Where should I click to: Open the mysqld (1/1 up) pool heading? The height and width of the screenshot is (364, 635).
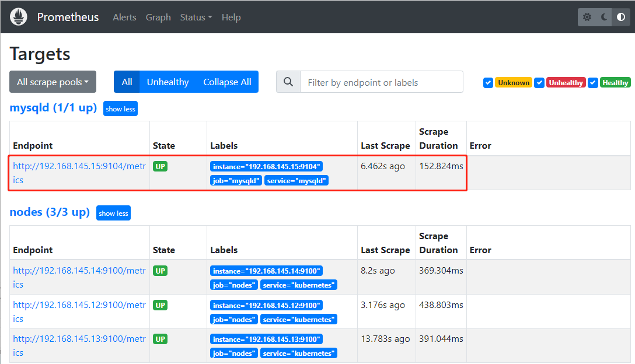[54, 108]
